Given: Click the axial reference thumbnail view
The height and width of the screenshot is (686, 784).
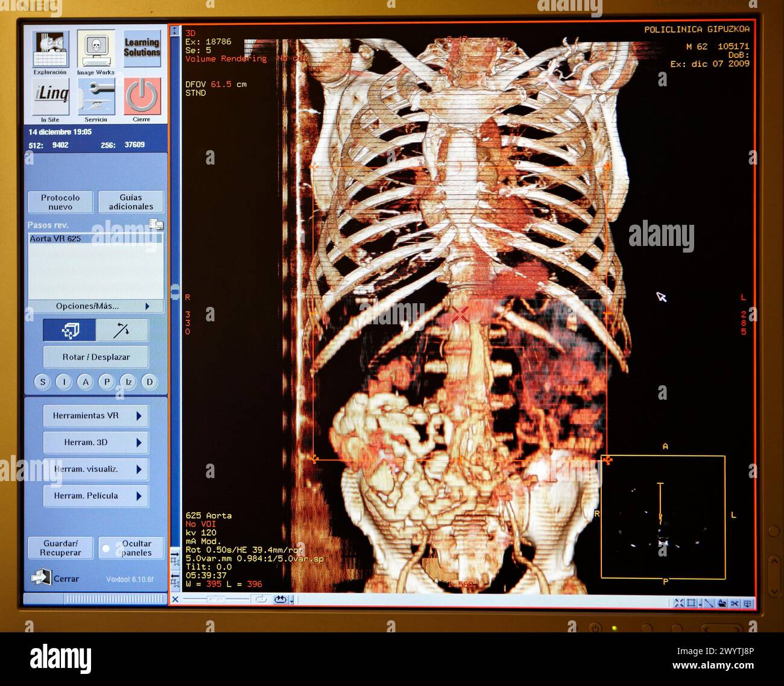Looking at the screenshot, I should point(662,517).
